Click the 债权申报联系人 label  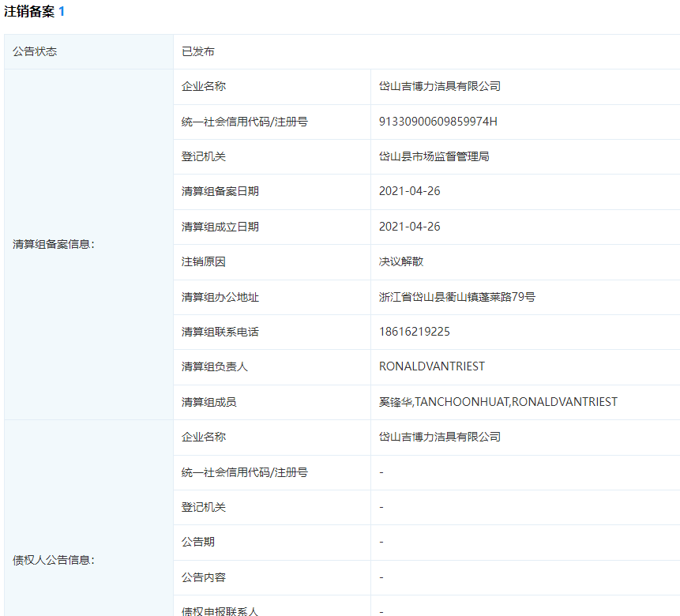(x=220, y=610)
